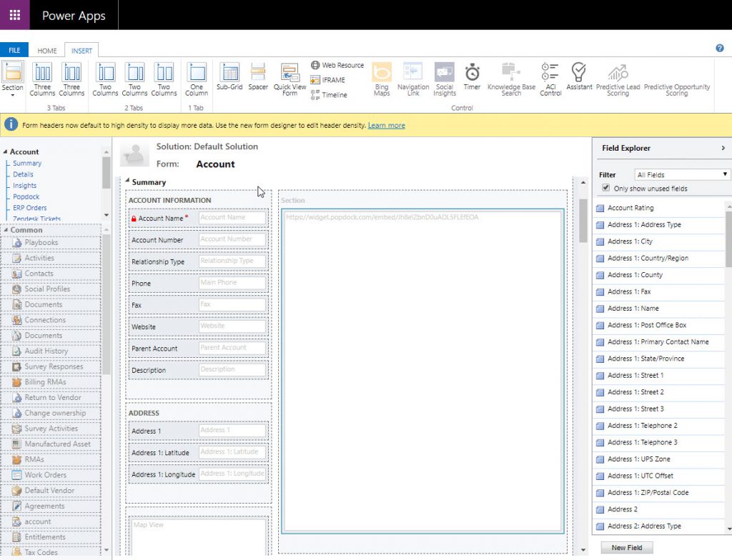Add the Social Insights control
The width and height of the screenshot is (732, 560).
445,79
